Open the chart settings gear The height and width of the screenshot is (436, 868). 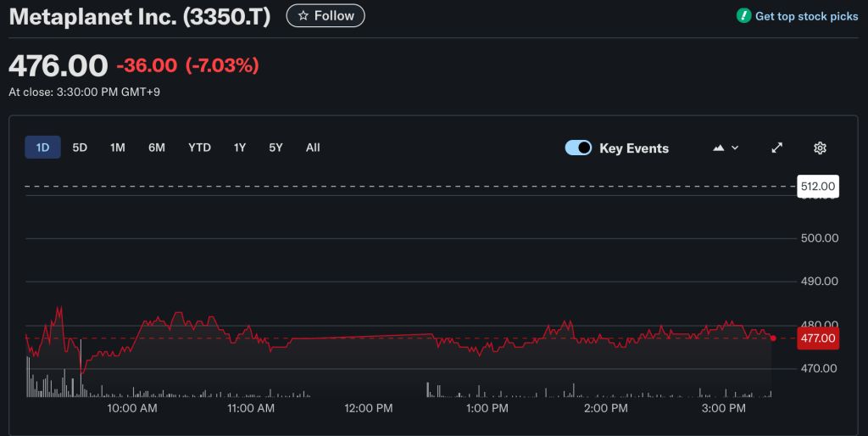click(x=820, y=148)
